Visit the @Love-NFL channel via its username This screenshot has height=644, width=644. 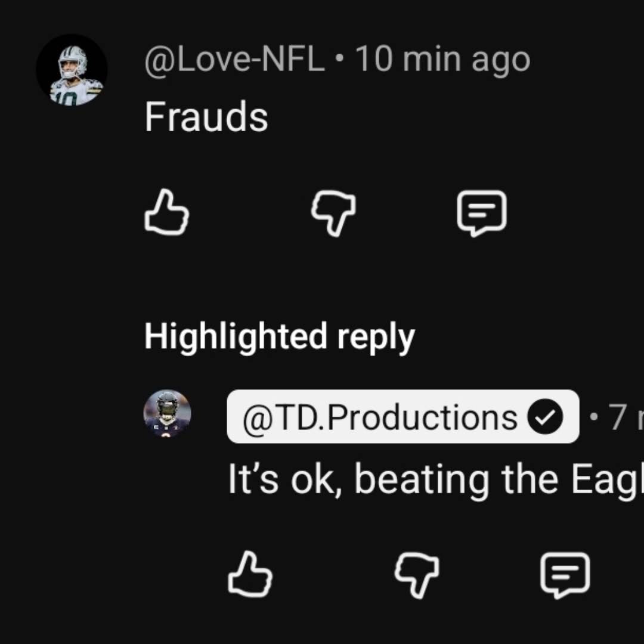[x=234, y=60]
